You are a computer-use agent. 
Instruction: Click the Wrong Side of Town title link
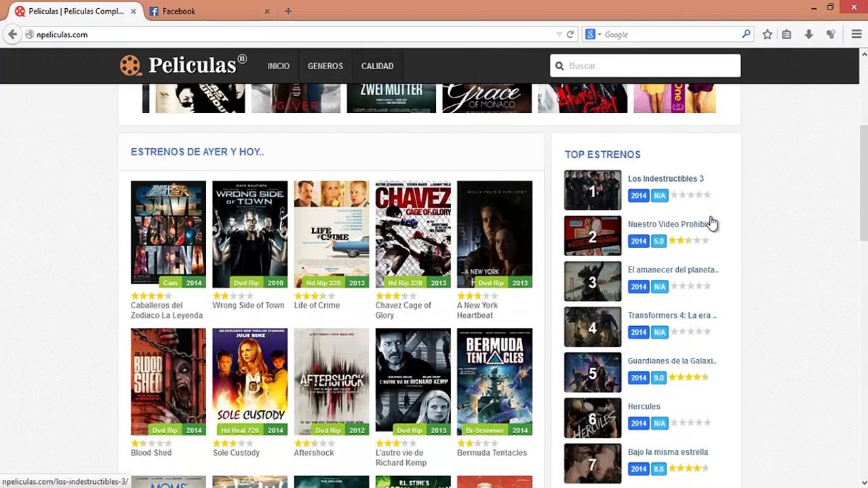coord(248,306)
